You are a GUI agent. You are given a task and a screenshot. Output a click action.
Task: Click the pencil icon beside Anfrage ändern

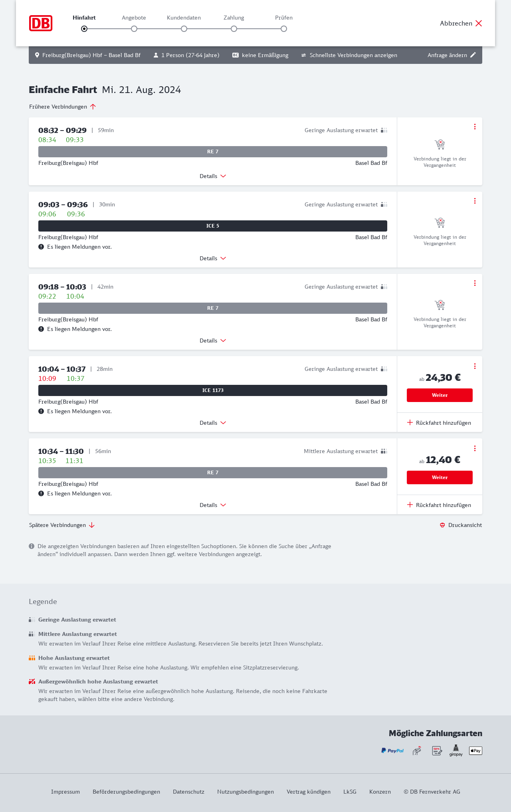[x=473, y=55]
